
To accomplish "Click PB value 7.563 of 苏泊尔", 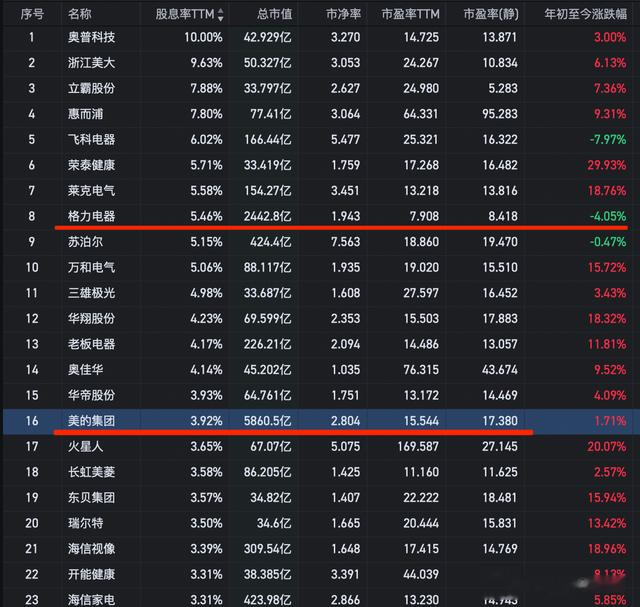I will [x=345, y=242].
